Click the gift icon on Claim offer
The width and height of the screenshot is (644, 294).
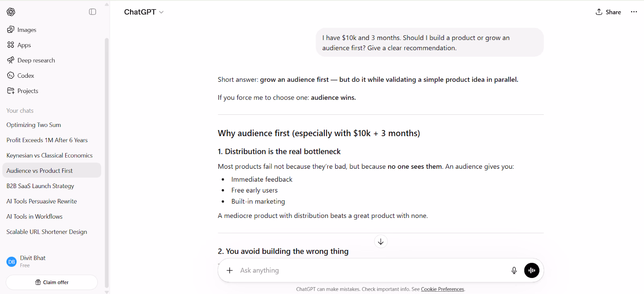pos(38,282)
